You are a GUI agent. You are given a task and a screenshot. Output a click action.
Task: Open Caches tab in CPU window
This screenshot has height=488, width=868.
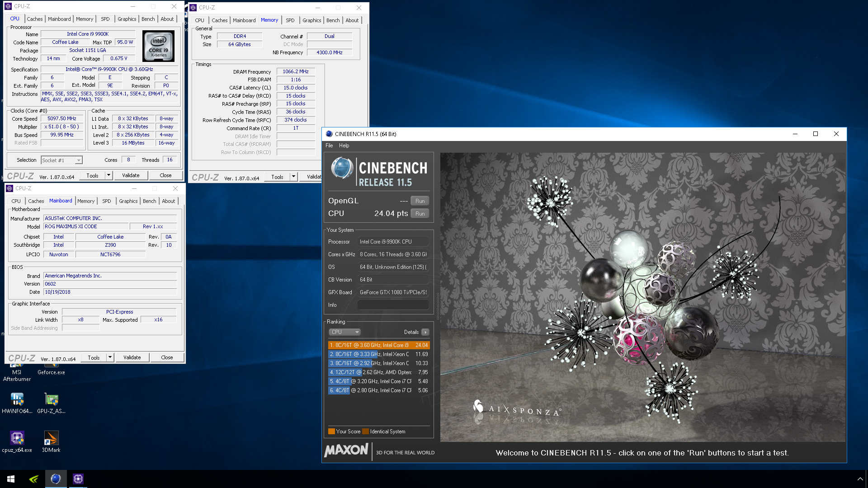coord(34,19)
